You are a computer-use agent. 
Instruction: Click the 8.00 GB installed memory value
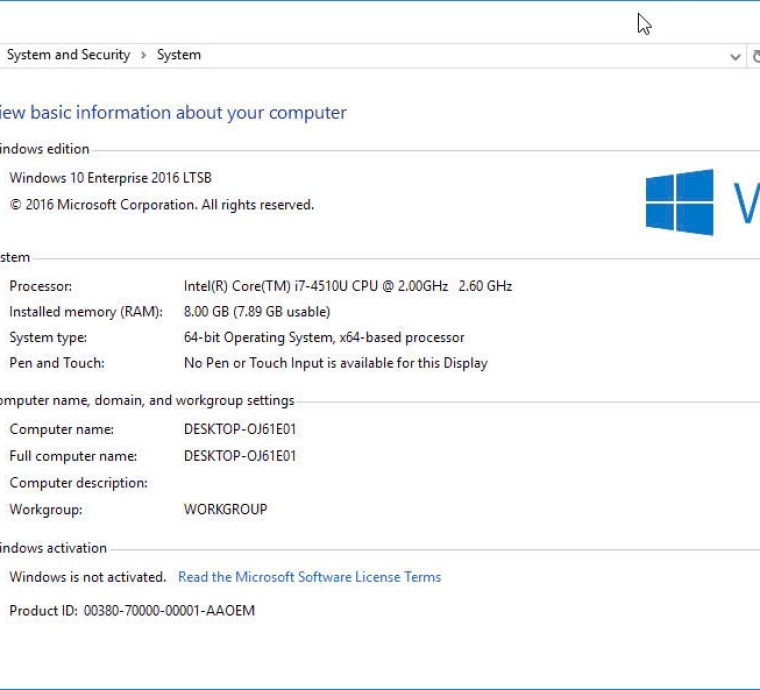tap(257, 312)
